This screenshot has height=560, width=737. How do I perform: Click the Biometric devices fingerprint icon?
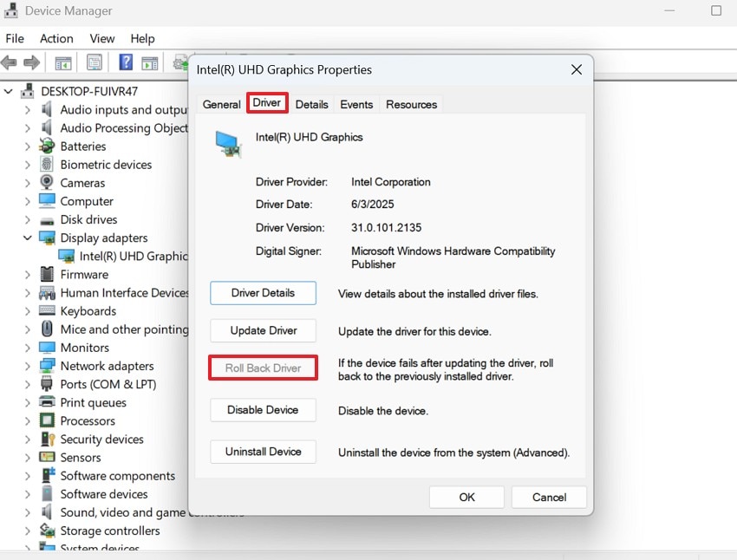pyautogui.click(x=47, y=165)
